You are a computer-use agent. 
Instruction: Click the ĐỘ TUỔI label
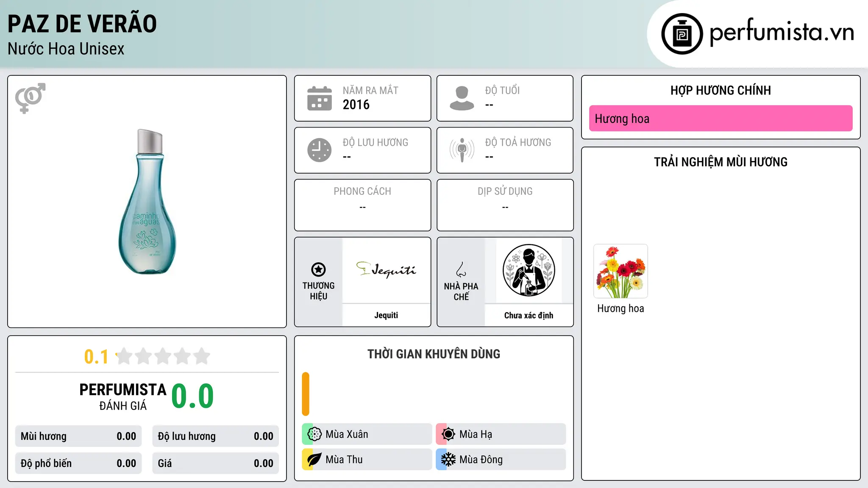point(502,91)
